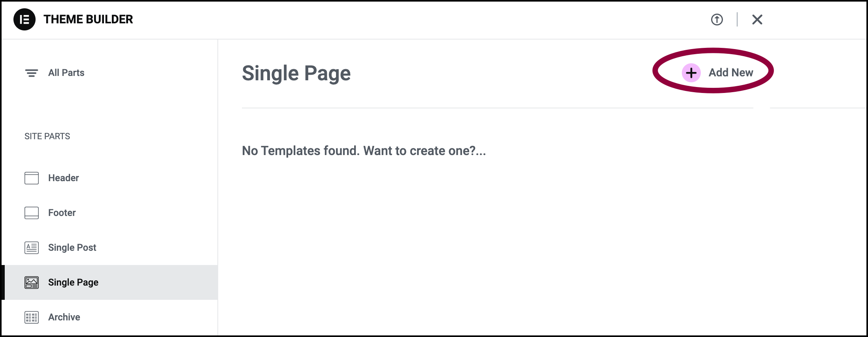Click the Header layout icon
Viewport: 868px width, 337px height.
coord(32,178)
